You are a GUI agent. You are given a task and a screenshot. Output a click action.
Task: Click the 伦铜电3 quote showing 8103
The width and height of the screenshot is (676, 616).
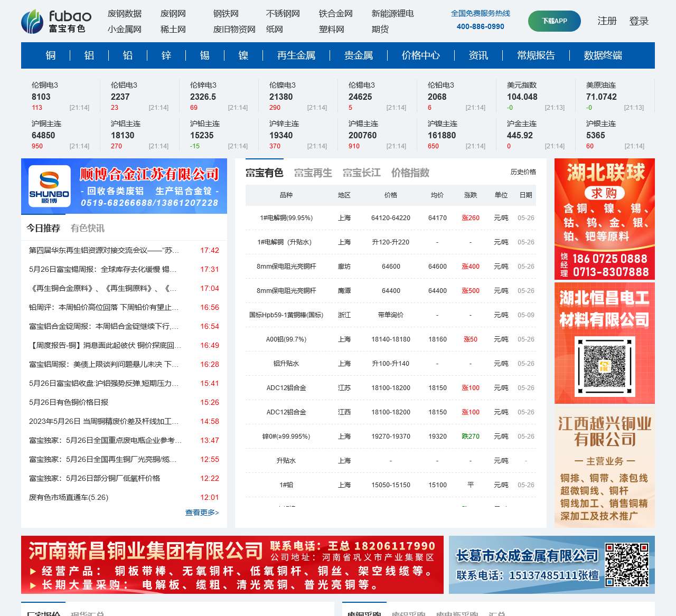coord(60,96)
